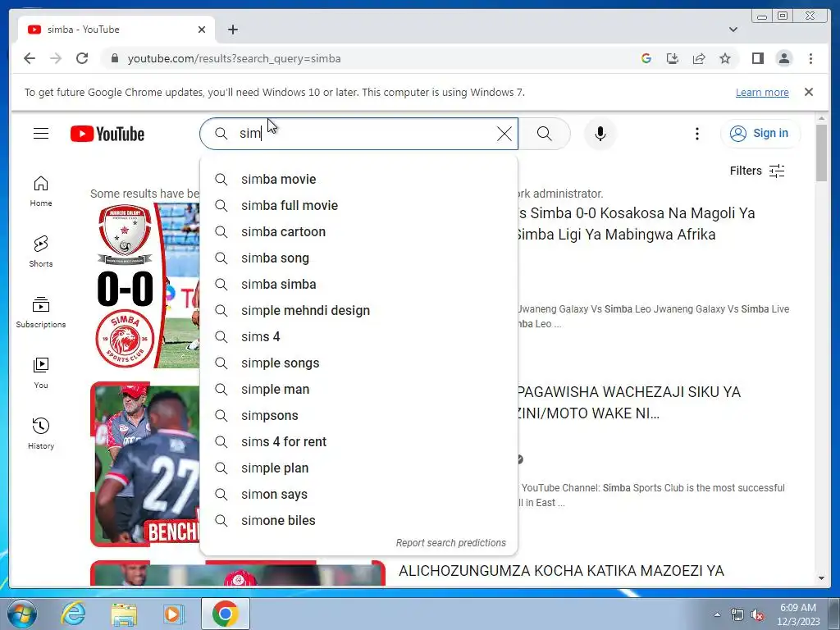Image resolution: width=840 pixels, height=630 pixels.
Task: Open Chrome profile avatar
Action: point(783,58)
